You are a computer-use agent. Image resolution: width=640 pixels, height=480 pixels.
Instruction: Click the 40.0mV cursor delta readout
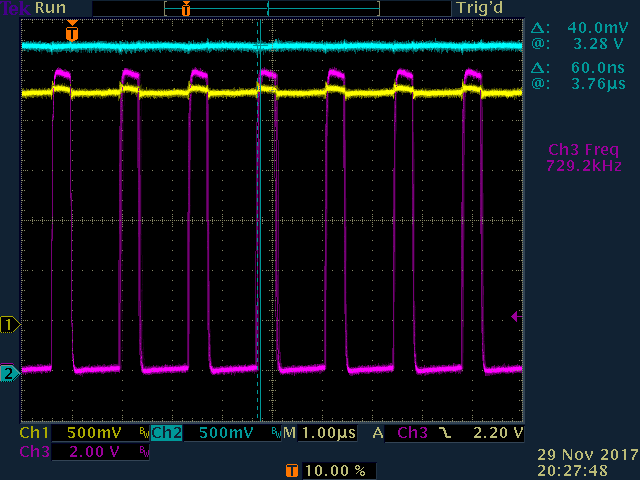click(598, 27)
